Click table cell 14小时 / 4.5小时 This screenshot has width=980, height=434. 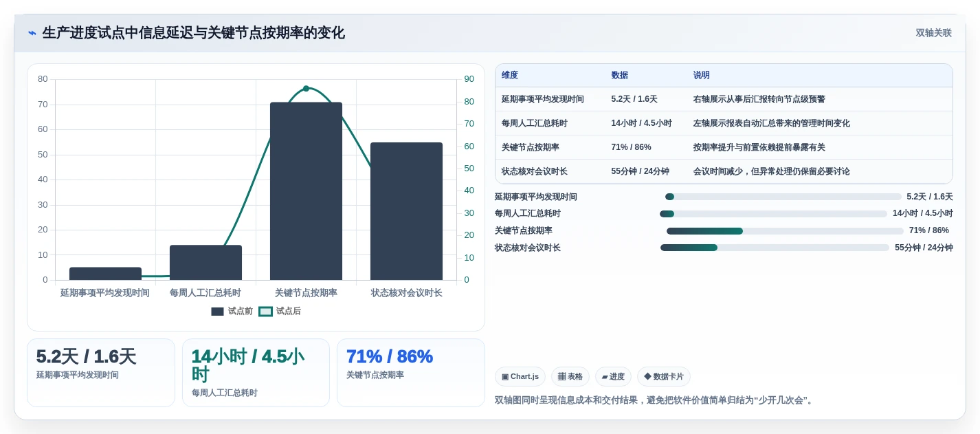coord(641,124)
